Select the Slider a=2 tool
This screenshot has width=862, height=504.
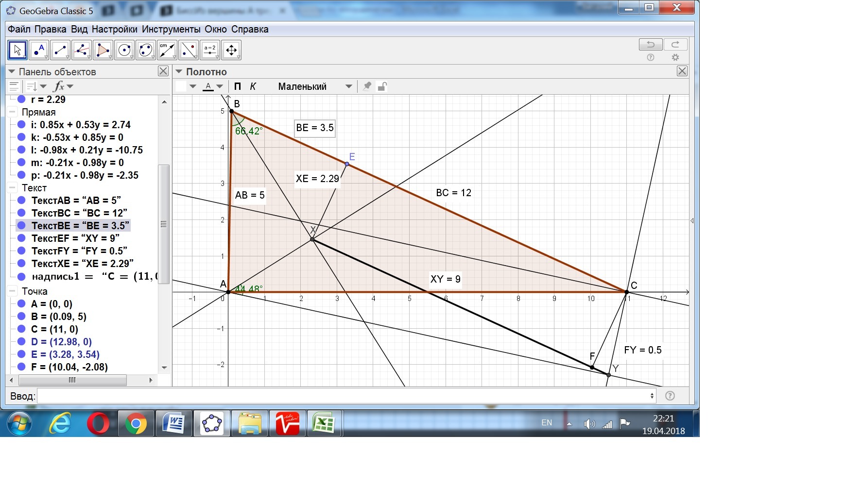(210, 50)
